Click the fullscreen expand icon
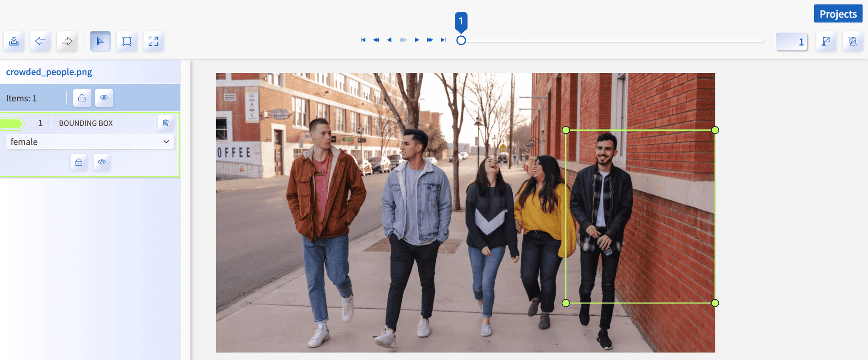This screenshot has width=868, height=360. click(x=153, y=41)
